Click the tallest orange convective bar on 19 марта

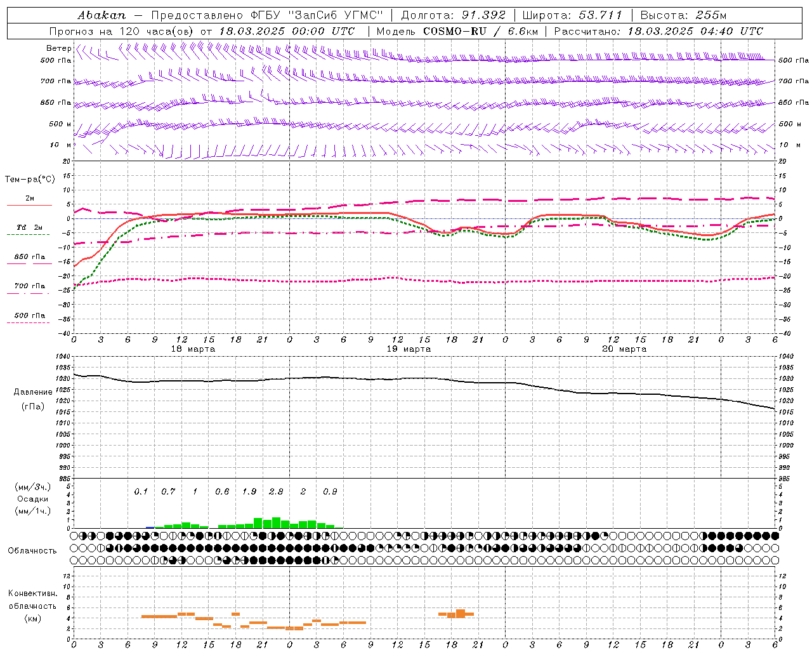click(x=461, y=614)
